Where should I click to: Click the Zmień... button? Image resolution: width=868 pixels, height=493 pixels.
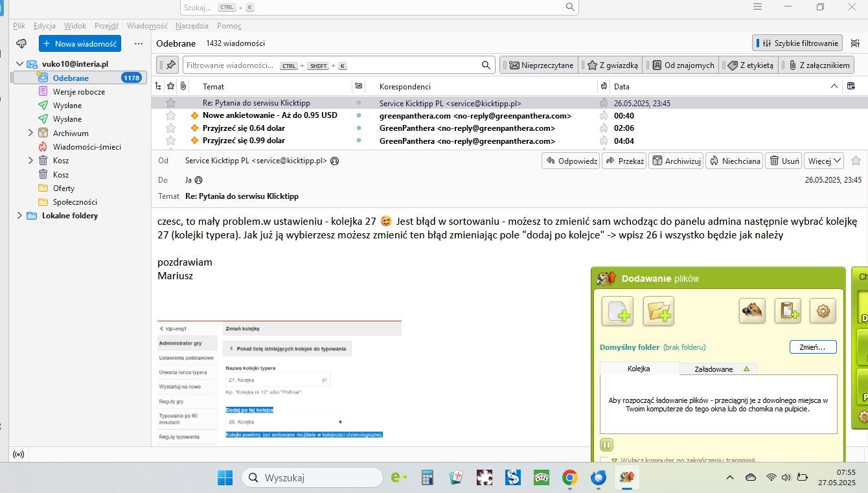tap(813, 347)
